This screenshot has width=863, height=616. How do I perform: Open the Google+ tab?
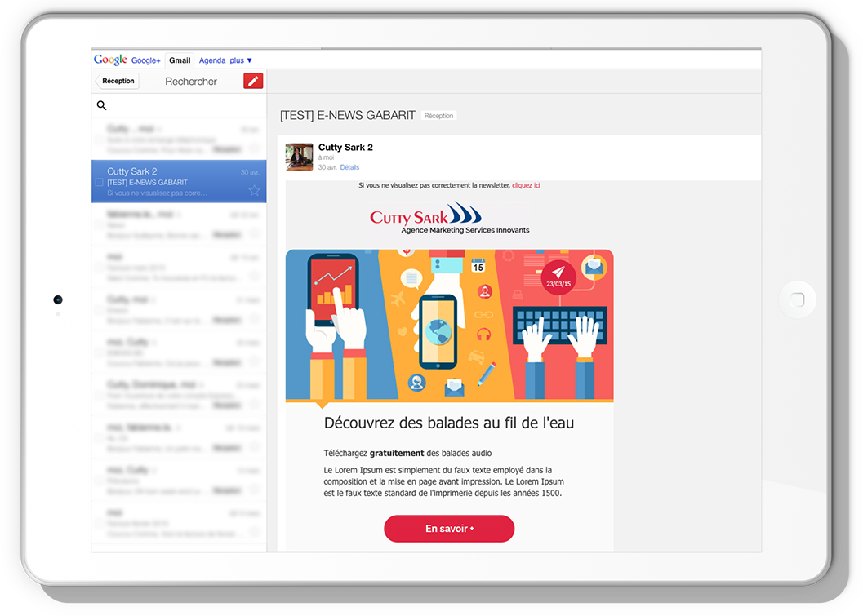(146, 60)
